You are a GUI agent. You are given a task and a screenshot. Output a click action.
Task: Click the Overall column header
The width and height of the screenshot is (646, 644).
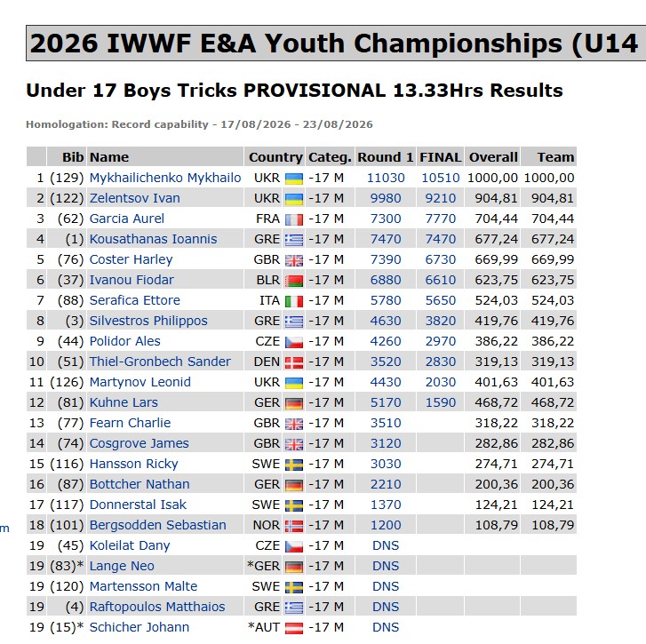pos(493,157)
